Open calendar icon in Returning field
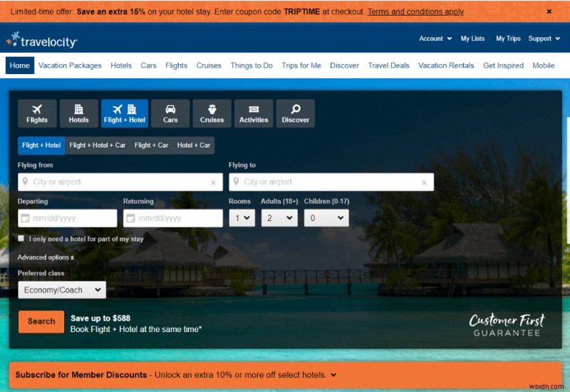570x392 pixels. click(130, 218)
